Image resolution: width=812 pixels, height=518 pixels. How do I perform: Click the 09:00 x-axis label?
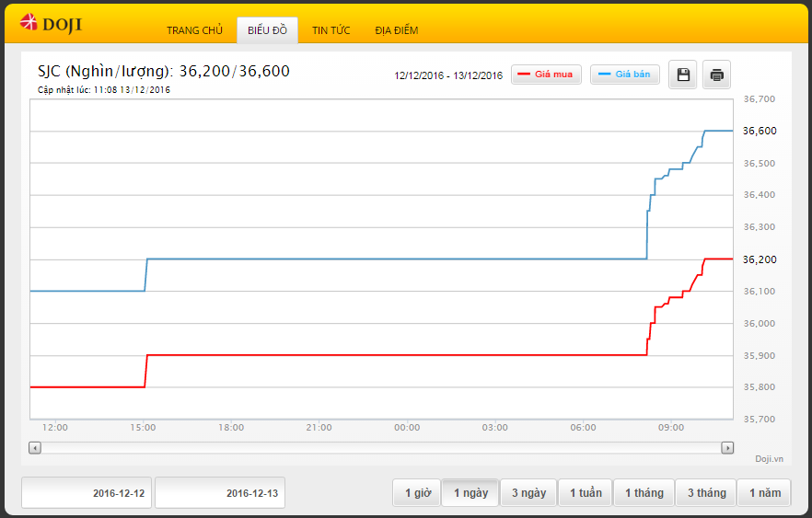pyautogui.click(x=671, y=428)
